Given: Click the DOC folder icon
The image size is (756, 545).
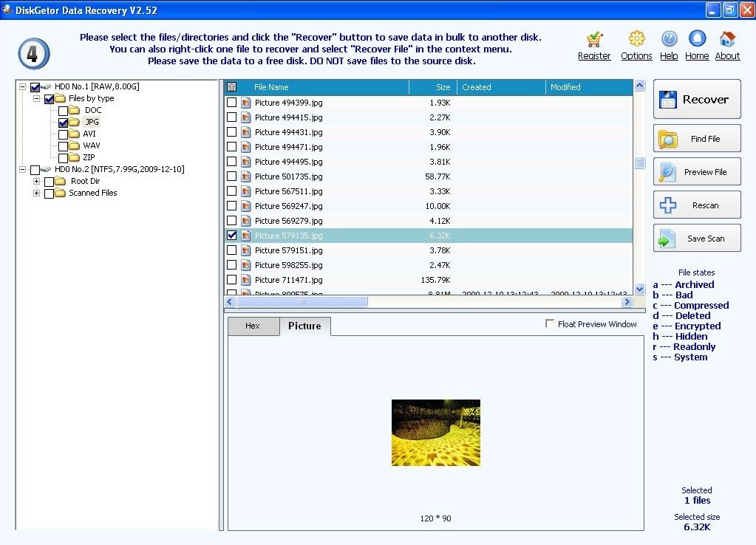Looking at the screenshot, I should pos(74,110).
